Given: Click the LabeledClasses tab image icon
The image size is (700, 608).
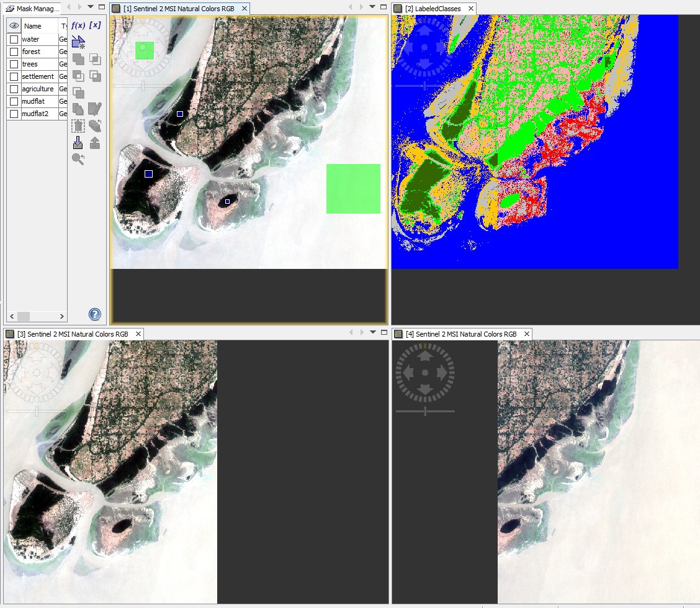Looking at the screenshot, I should coord(398,9).
